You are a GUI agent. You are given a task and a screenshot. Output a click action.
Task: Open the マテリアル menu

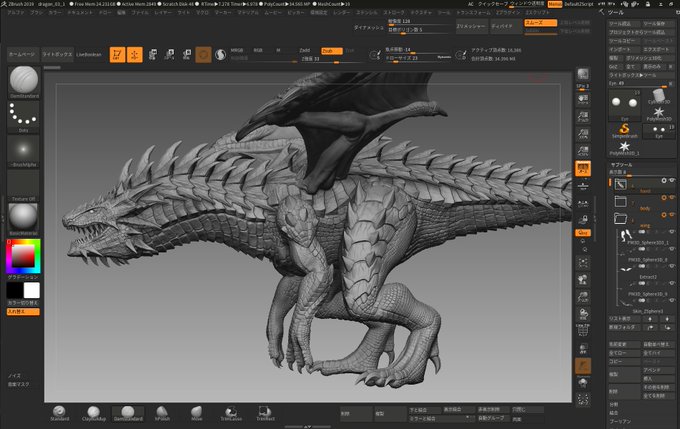(x=248, y=13)
